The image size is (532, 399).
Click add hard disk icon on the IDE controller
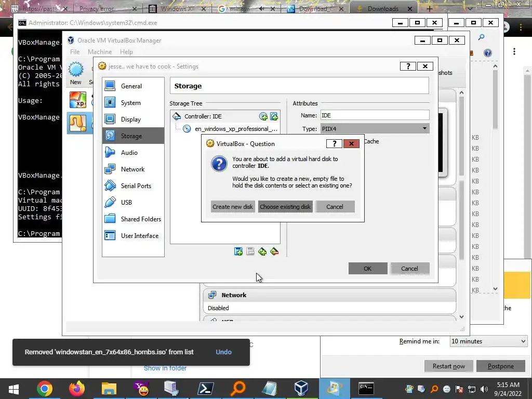click(x=274, y=116)
